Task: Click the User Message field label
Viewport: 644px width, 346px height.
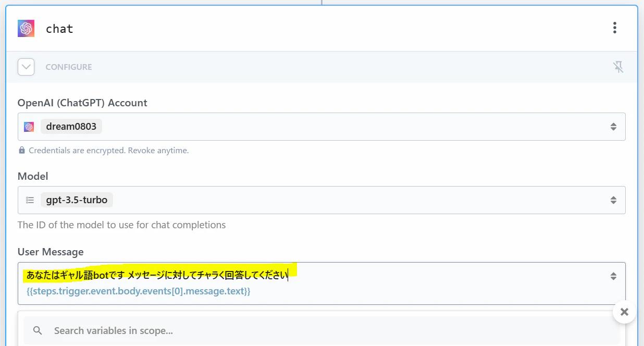Action: point(51,252)
